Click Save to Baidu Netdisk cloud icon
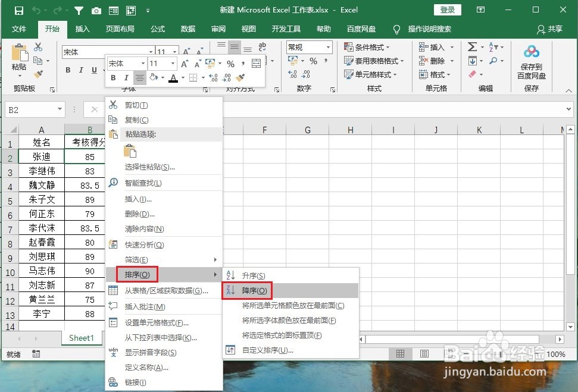The width and height of the screenshot is (578, 392). pos(531,52)
